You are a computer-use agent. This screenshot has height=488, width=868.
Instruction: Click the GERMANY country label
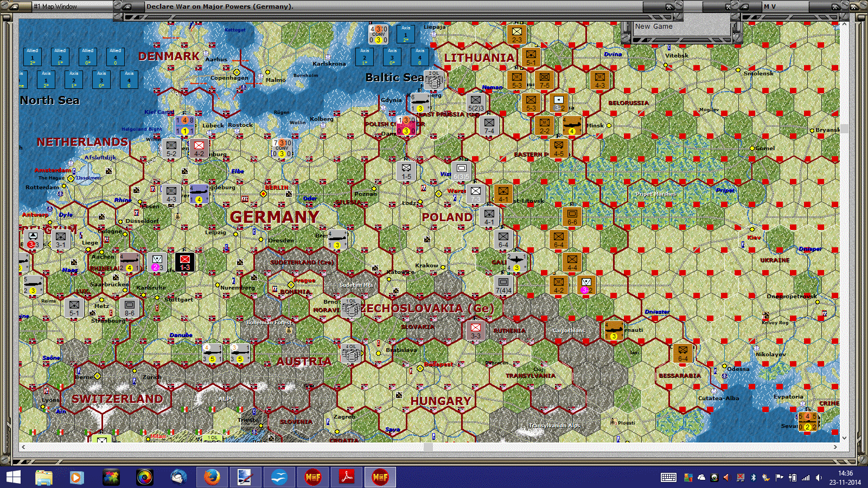(x=275, y=217)
